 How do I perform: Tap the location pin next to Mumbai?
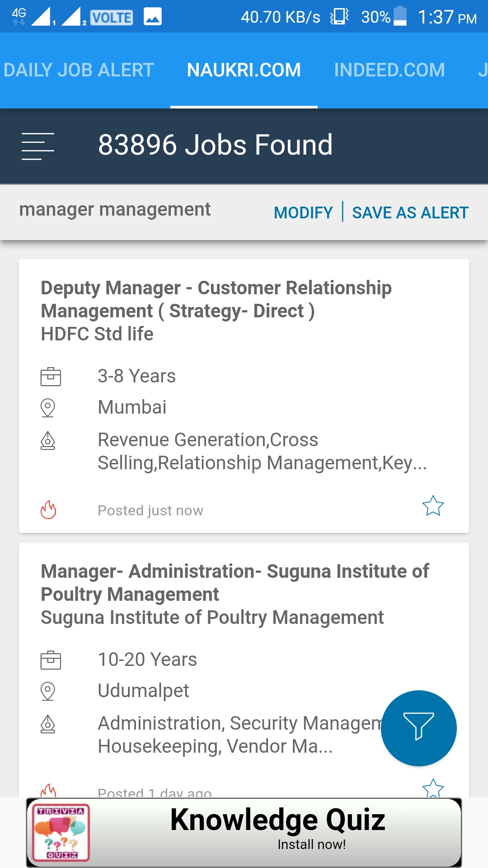(48, 408)
